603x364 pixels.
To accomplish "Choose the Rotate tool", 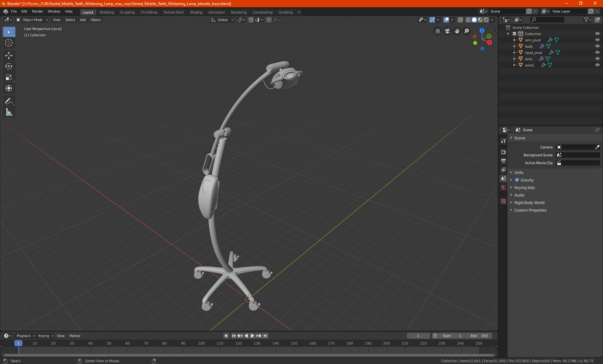I will click(x=9, y=67).
